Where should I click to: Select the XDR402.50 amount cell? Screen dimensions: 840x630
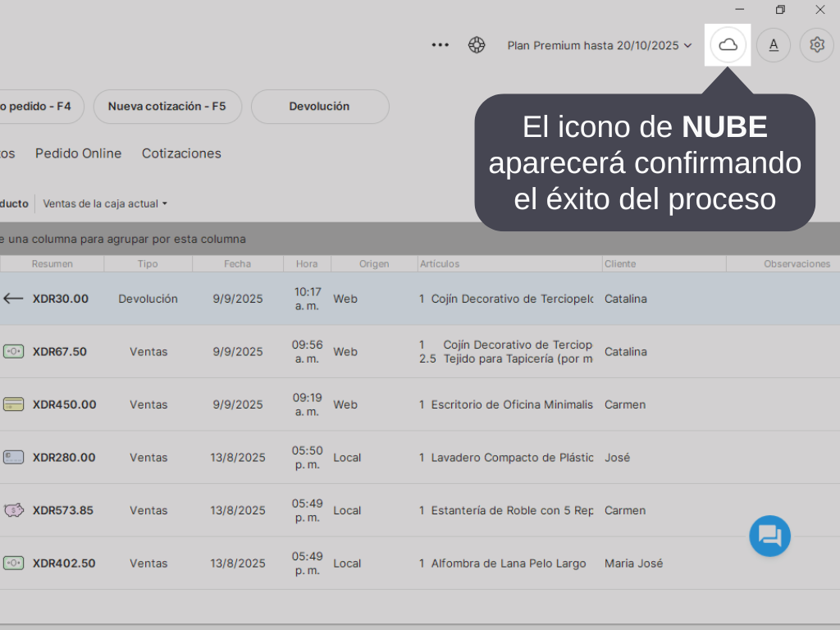(x=64, y=564)
